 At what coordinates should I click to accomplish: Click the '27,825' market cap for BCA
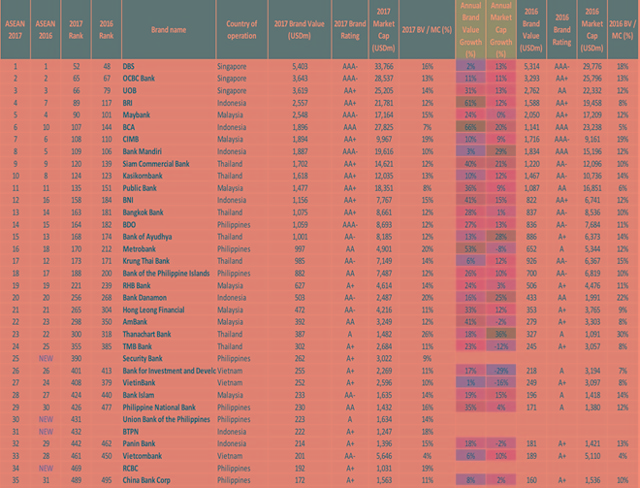[384, 127]
